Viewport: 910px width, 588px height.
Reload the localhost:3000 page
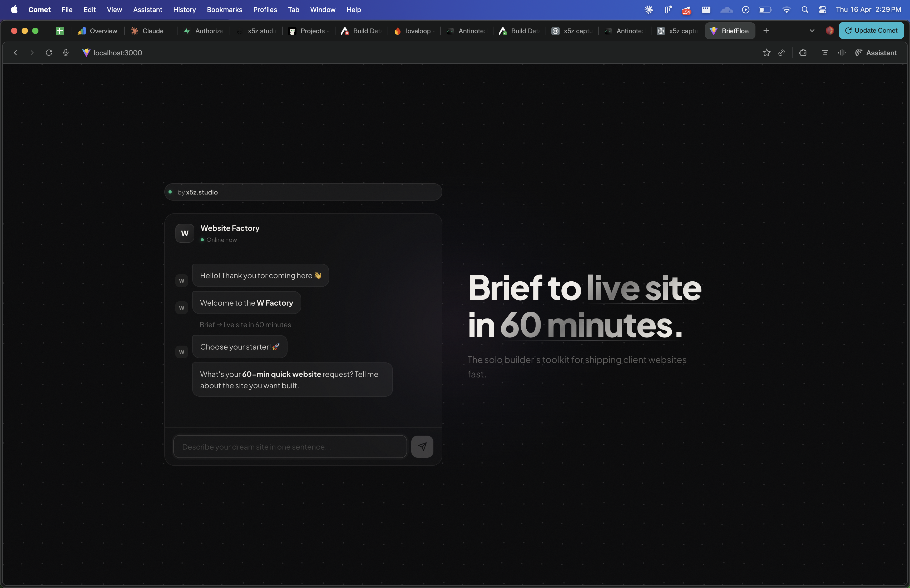click(x=49, y=52)
